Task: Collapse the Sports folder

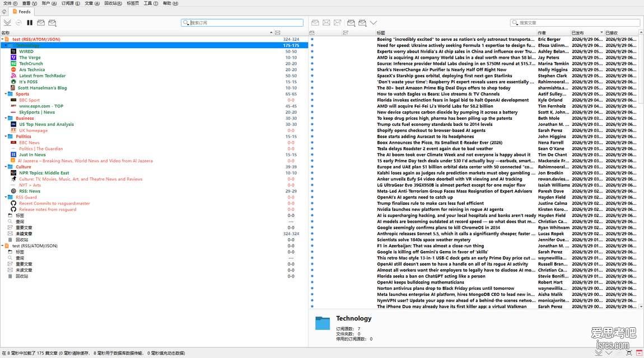Action: 6,94
